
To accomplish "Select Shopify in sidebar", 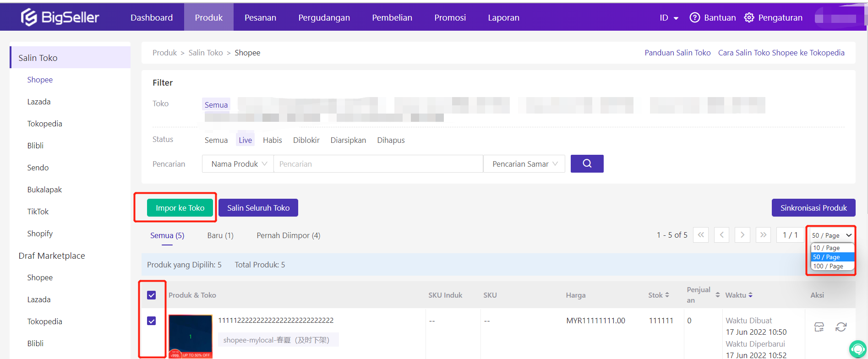I will point(40,234).
